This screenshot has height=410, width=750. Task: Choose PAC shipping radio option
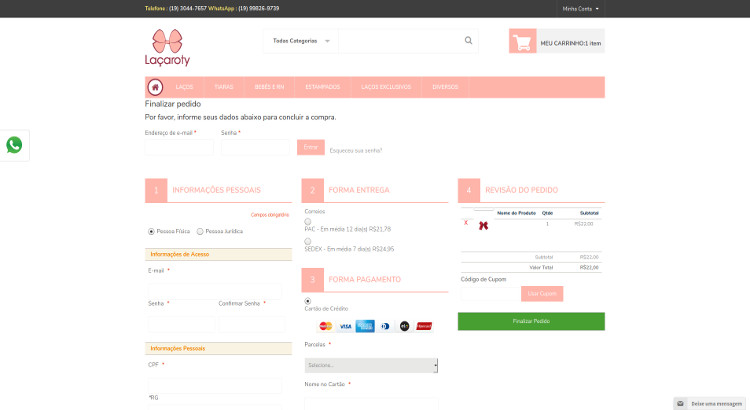[x=308, y=222]
